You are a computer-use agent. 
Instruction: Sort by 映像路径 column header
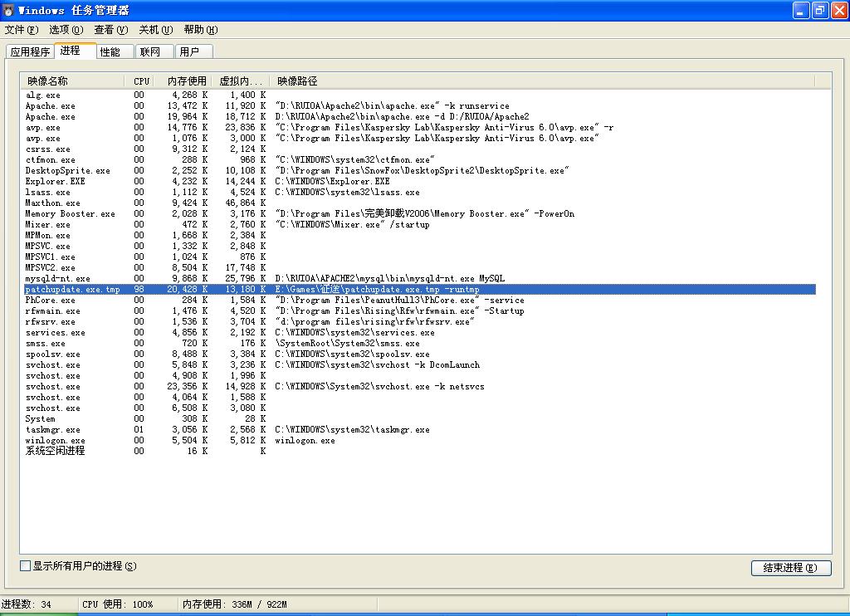coord(542,81)
